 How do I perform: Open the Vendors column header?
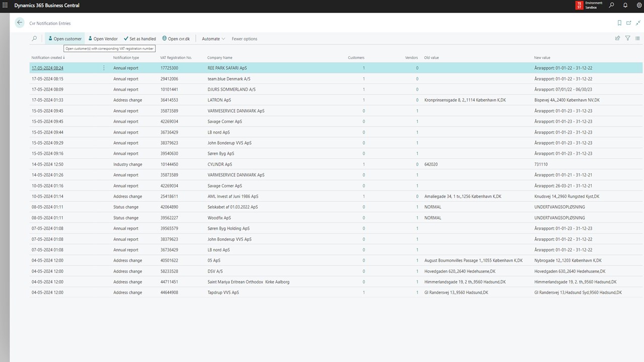(412, 58)
